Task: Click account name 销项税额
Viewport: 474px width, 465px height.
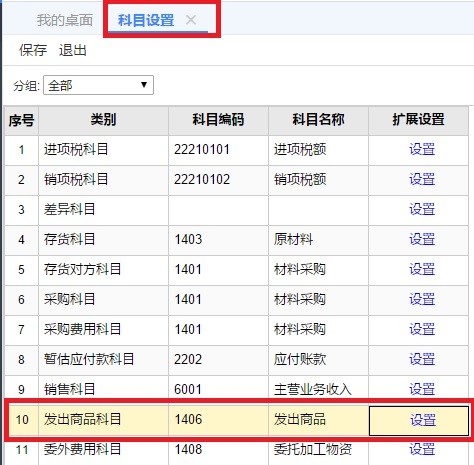Action: 300,179
